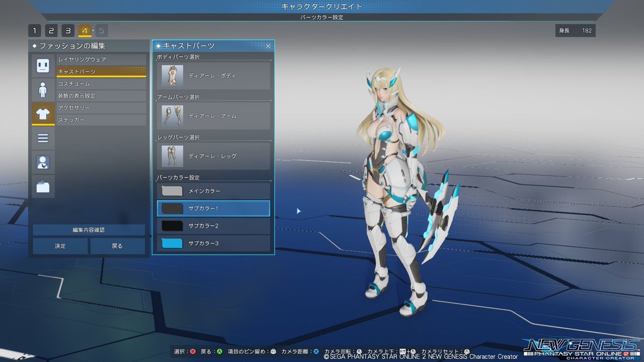Select the ディアーレ・アーム label
644x362 pixels.
coord(213,116)
